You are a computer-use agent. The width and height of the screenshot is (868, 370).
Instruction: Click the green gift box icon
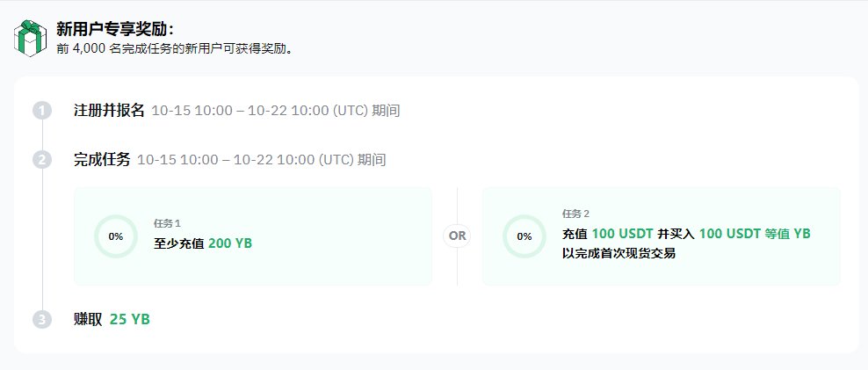(x=29, y=39)
